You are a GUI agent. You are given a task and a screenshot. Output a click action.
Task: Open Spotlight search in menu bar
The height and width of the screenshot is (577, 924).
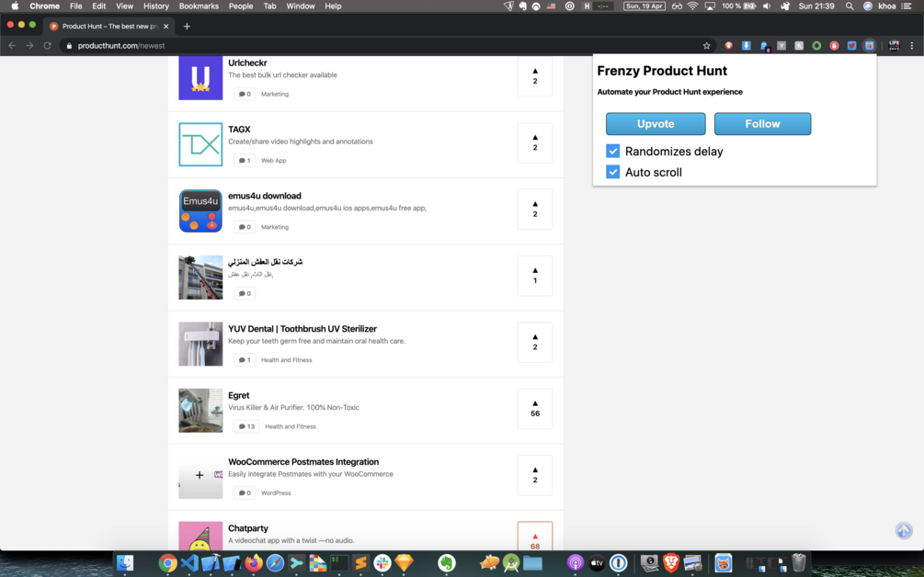pyautogui.click(x=850, y=6)
